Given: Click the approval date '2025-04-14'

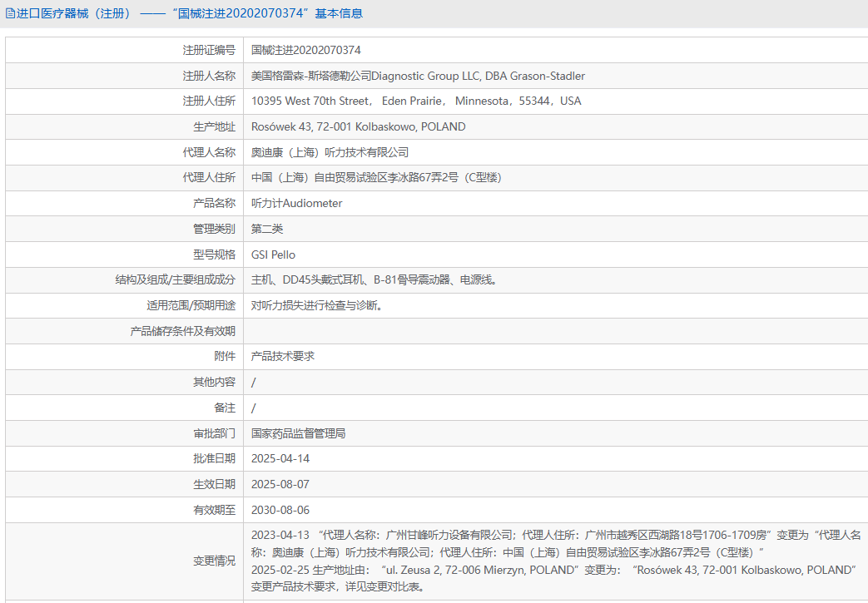Looking at the screenshot, I should [x=280, y=458].
